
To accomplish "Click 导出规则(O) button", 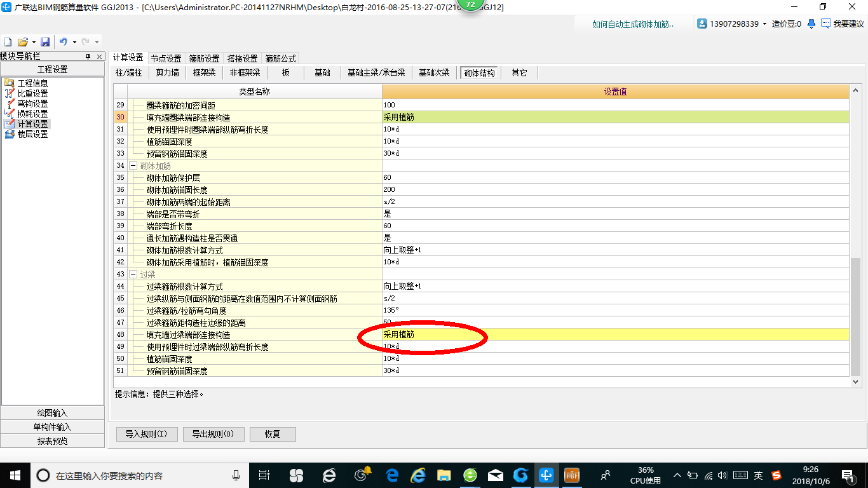I will click(213, 434).
